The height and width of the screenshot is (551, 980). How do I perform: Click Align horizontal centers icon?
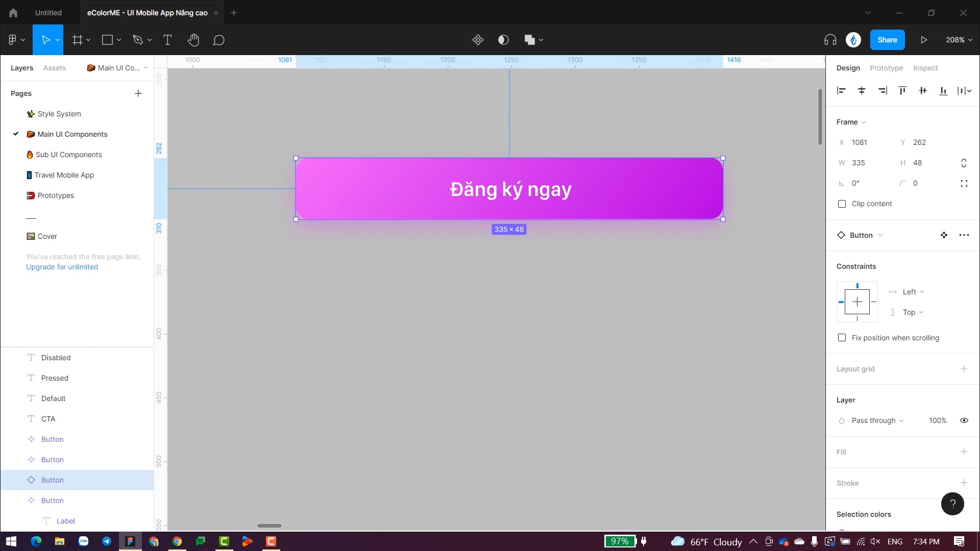[862, 91]
